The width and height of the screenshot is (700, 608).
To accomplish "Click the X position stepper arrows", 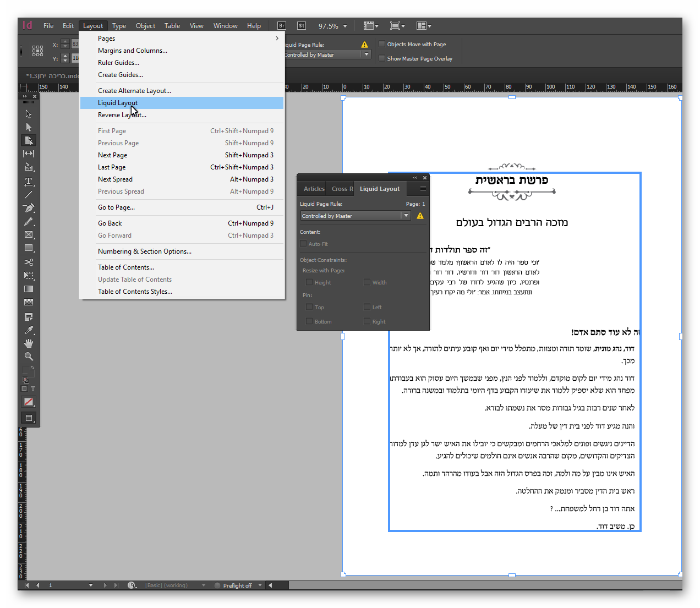I will point(65,44).
